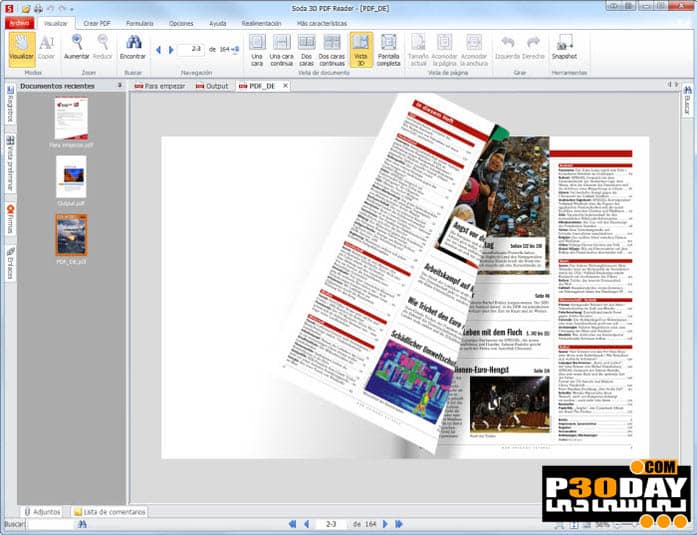Open the Formulario ribbon tab
This screenshot has height=535, width=697.
(x=140, y=23)
